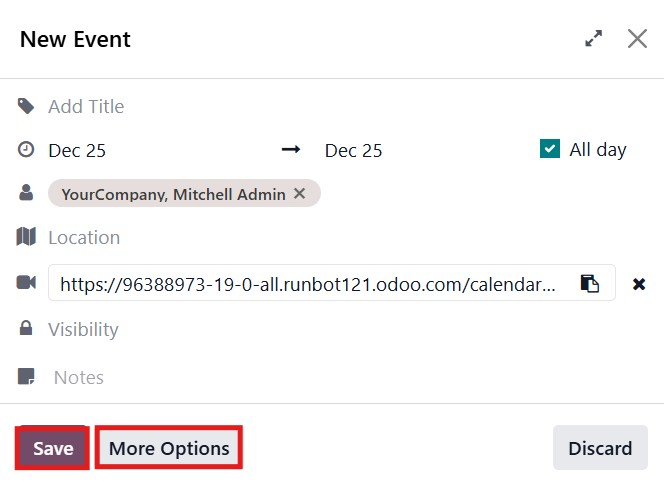This screenshot has width=664, height=488.
Task: Click the tag icon beside Add Title
Action: (26, 106)
